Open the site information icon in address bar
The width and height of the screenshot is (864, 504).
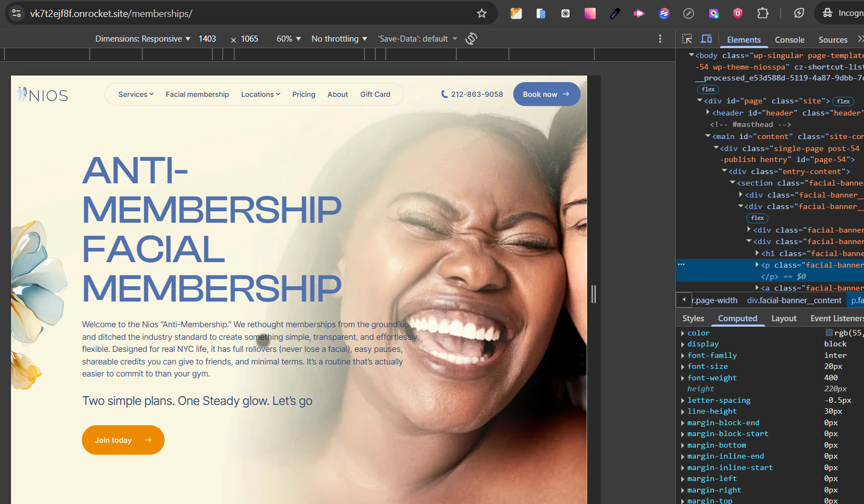tap(16, 13)
